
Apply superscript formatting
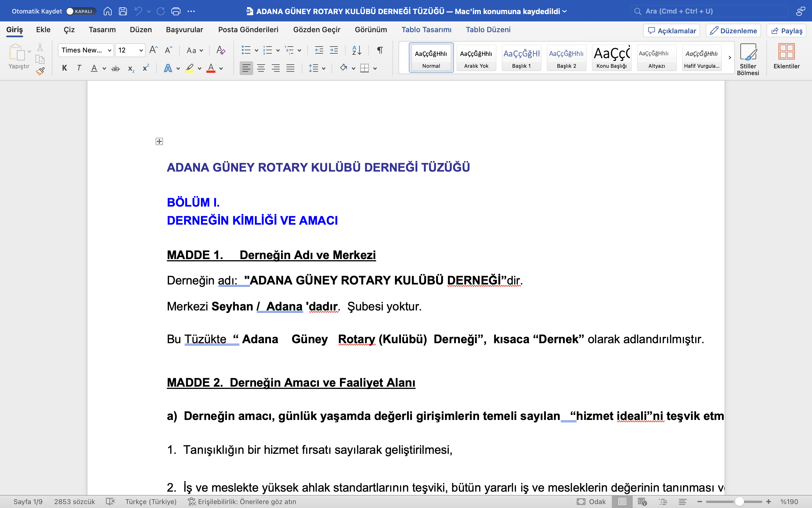pyautogui.click(x=145, y=68)
